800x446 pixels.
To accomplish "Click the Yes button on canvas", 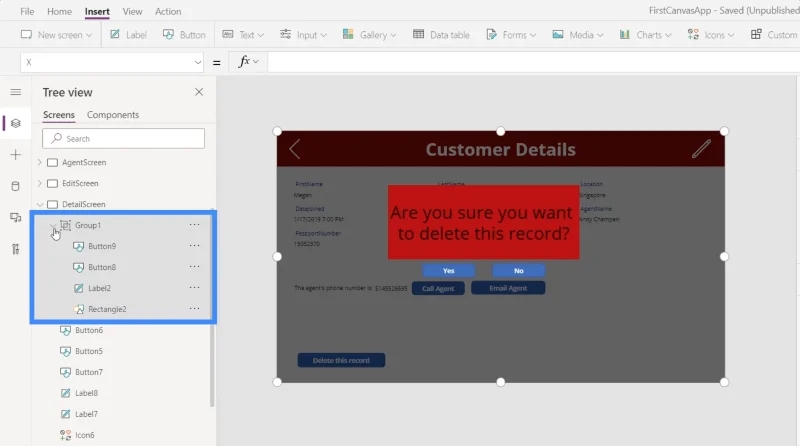I will (448, 270).
